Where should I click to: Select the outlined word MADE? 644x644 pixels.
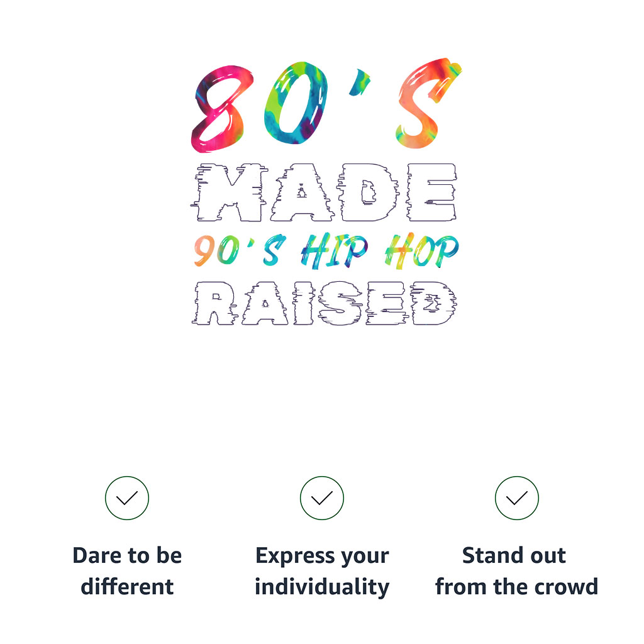click(x=324, y=192)
